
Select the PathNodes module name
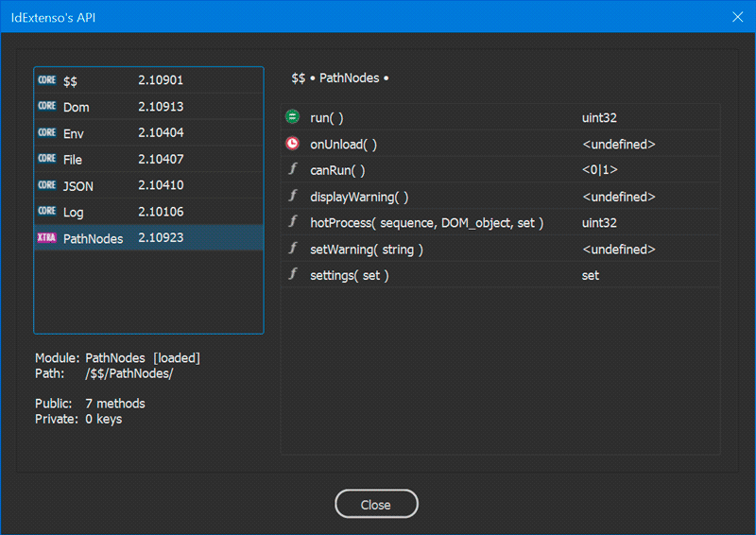[93, 239]
